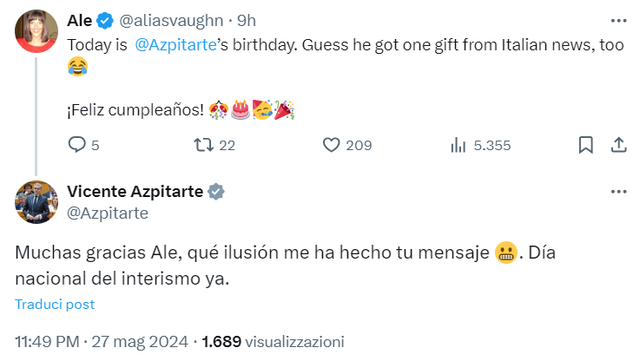
Task: Click Ale's blue verified badge
Action: 105,21
